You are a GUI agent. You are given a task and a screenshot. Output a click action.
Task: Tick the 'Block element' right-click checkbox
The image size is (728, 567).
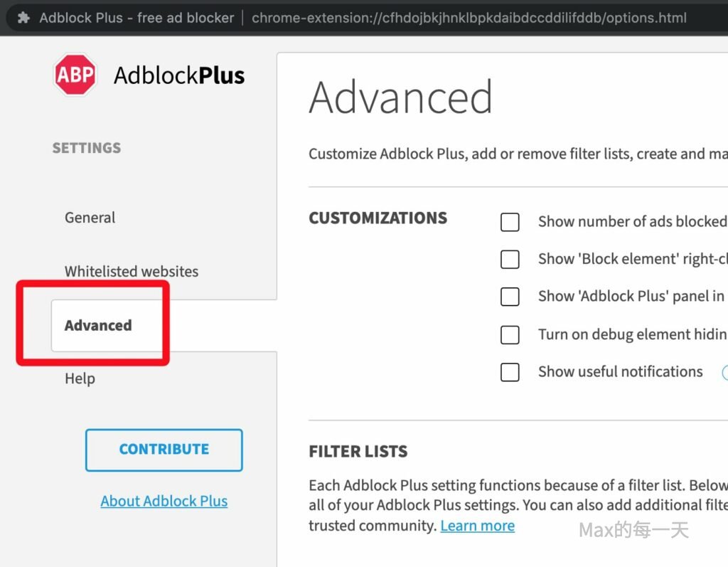coord(510,260)
